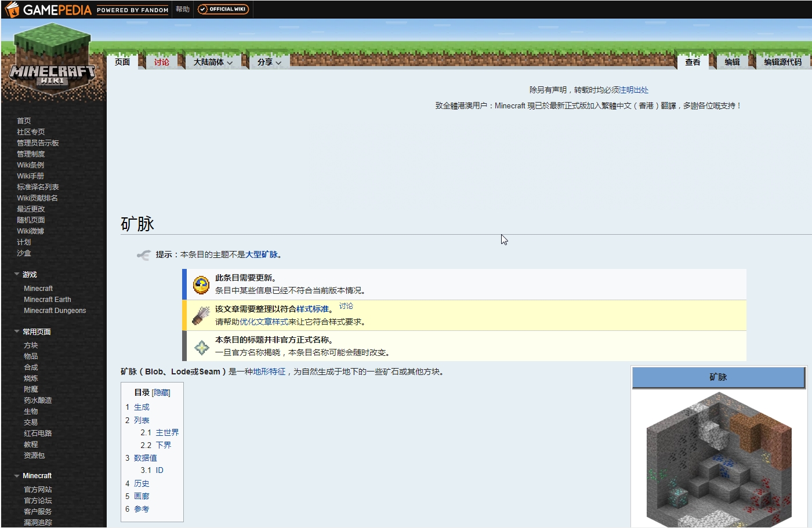Click the cleanup brush icon in the style notice
Viewport: 812px width, 528px height.
click(201, 315)
